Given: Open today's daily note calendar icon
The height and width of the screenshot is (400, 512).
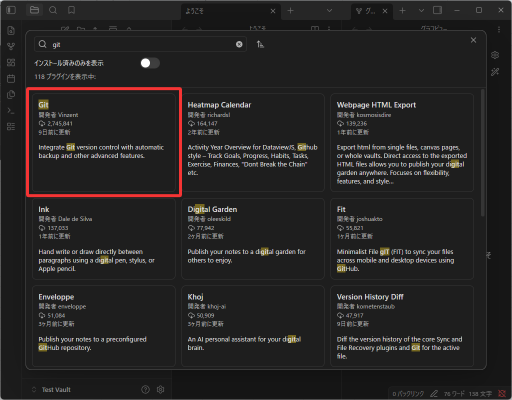Looking at the screenshot, I should (x=11, y=79).
